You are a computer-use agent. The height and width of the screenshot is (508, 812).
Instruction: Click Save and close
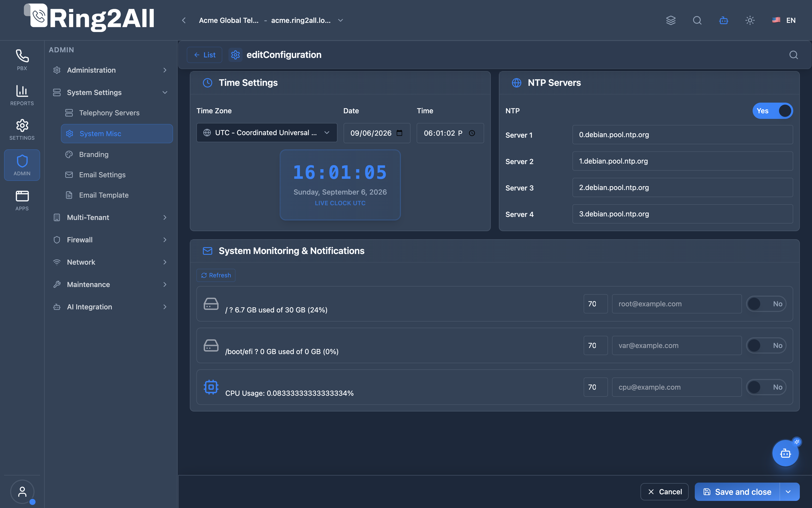point(737,492)
